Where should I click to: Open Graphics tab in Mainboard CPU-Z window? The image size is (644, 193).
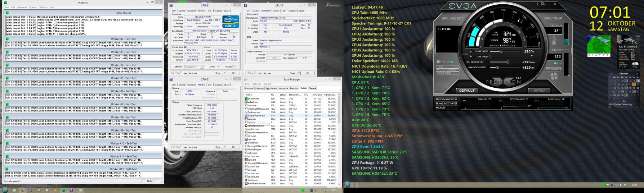293,11
